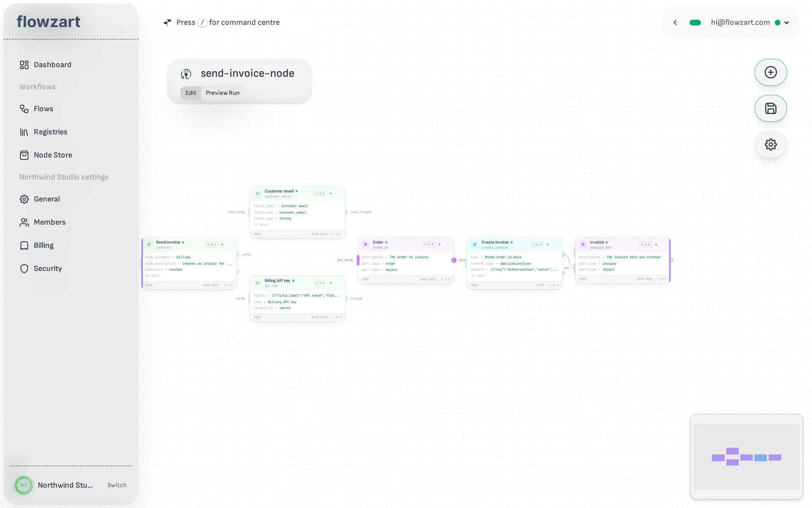Image resolution: width=812 pixels, height=508 pixels.
Task: Open Registries section
Action: pos(44,132)
